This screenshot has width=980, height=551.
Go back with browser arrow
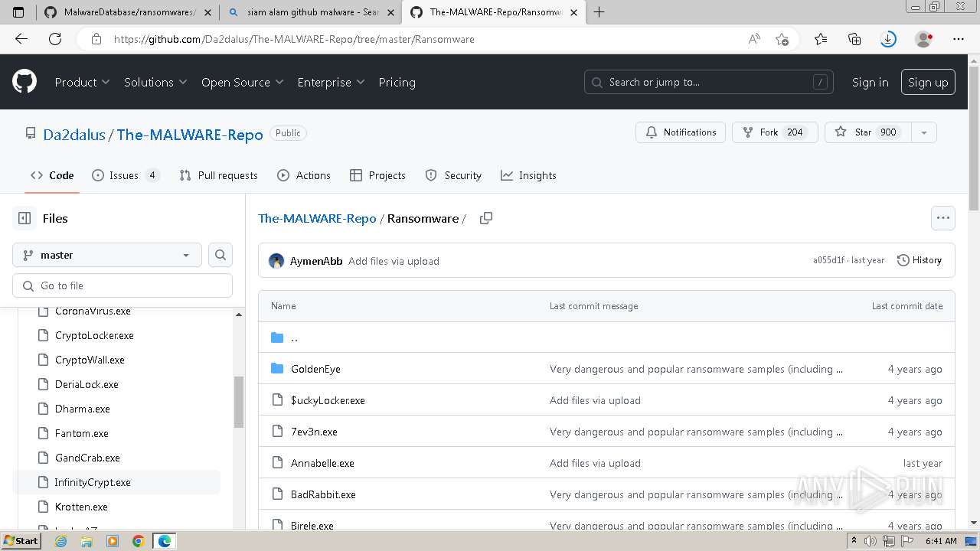tap(21, 39)
